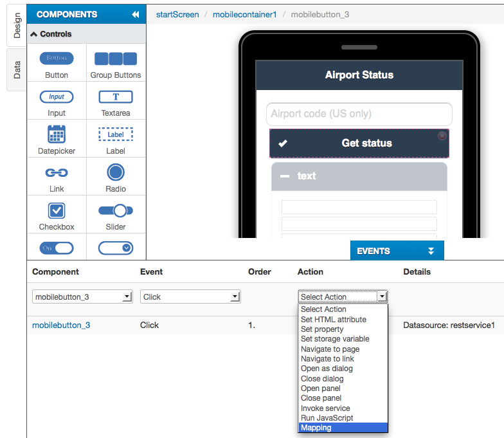Click the EVENTS panel header

click(x=397, y=251)
